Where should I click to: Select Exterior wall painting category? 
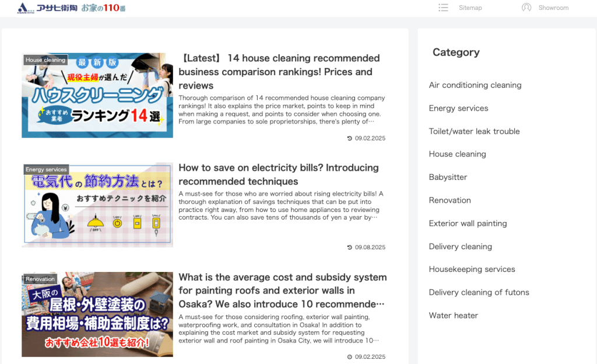click(x=468, y=223)
